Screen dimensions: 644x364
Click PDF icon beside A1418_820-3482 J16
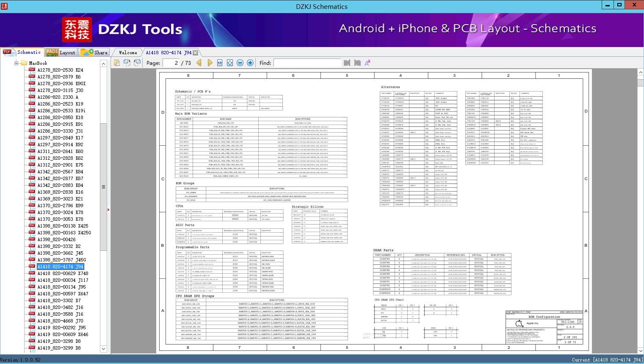pyautogui.click(x=32, y=307)
